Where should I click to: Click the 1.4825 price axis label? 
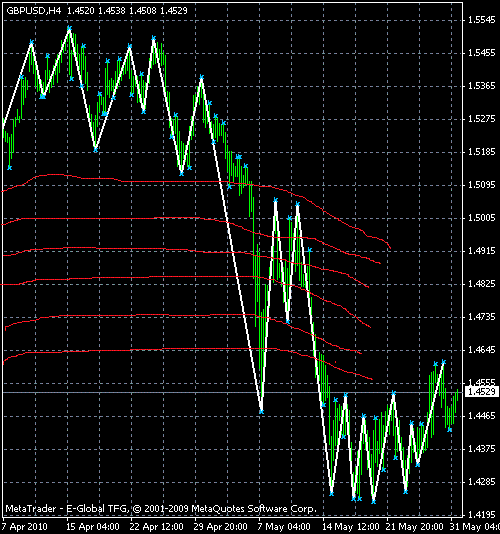pos(482,284)
